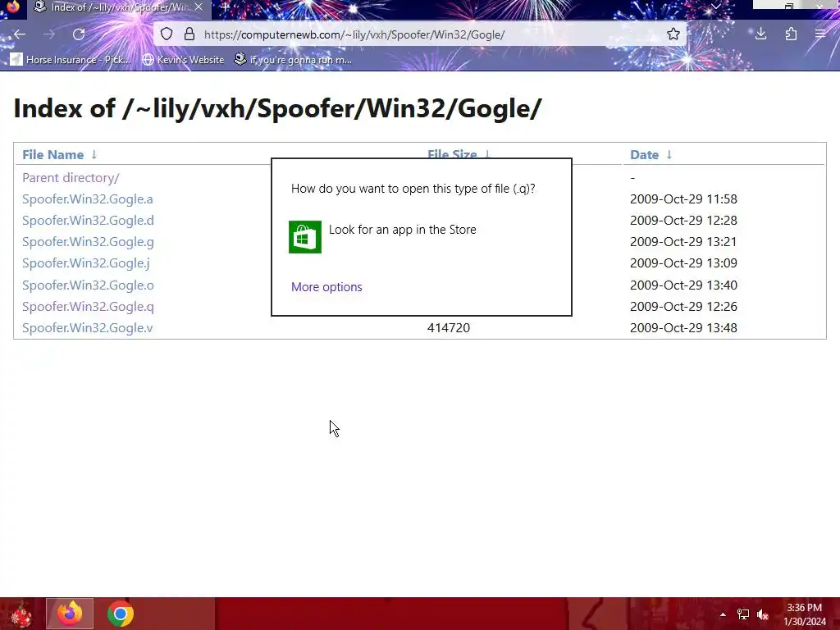840x630 pixels.
Task: Open the Parent directory link
Action: tap(71, 177)
